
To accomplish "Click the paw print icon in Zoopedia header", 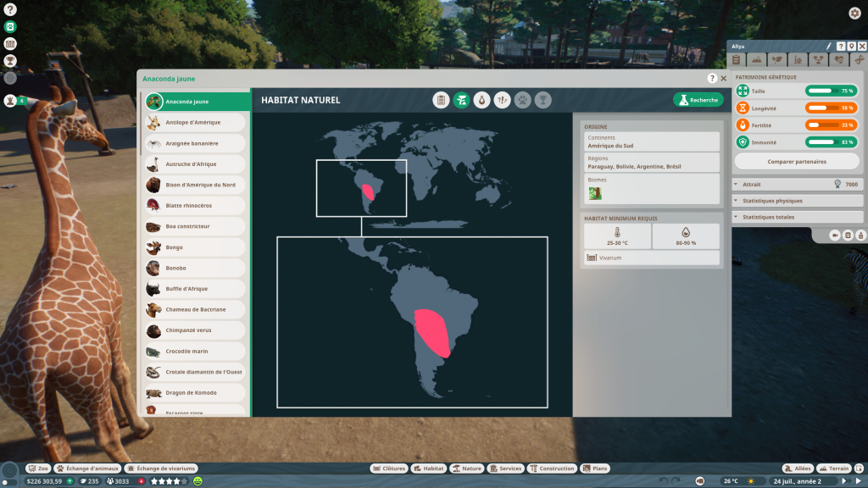I will [522, 100].
